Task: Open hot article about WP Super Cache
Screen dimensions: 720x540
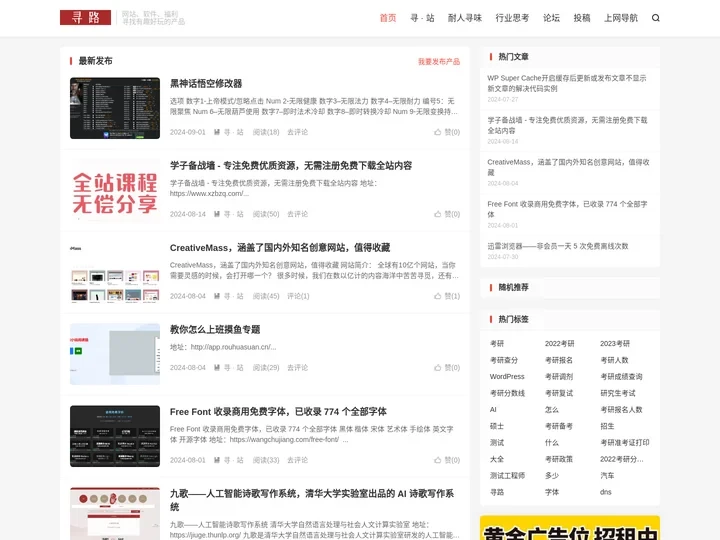Action: pos(567,83)
